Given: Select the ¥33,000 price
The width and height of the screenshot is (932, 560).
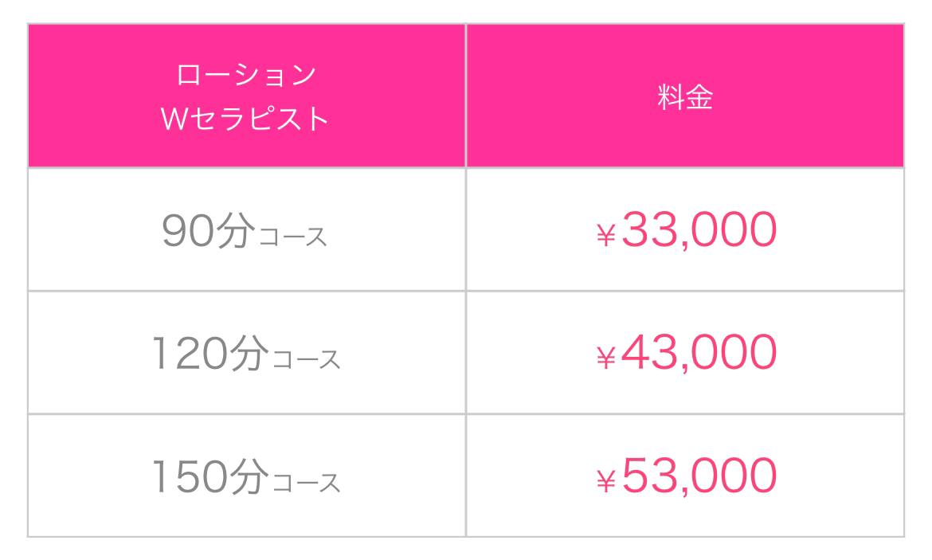Looking at the screenshot, I should pos(687,230).
